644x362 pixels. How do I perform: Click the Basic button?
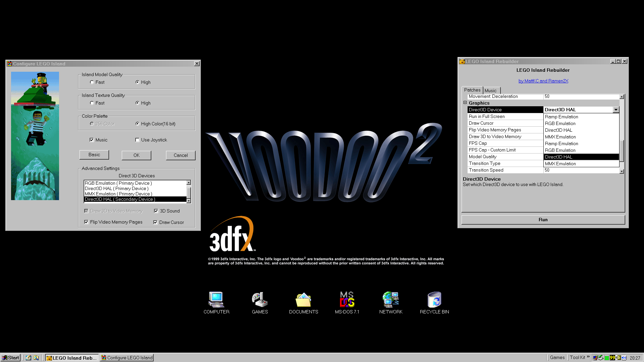[x=94, y=155]
